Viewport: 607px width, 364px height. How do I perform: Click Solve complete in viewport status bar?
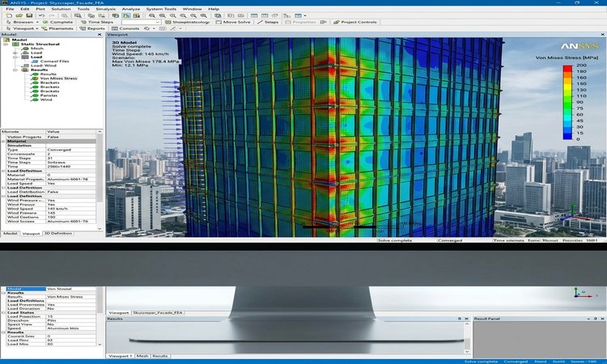click(395, 240)
